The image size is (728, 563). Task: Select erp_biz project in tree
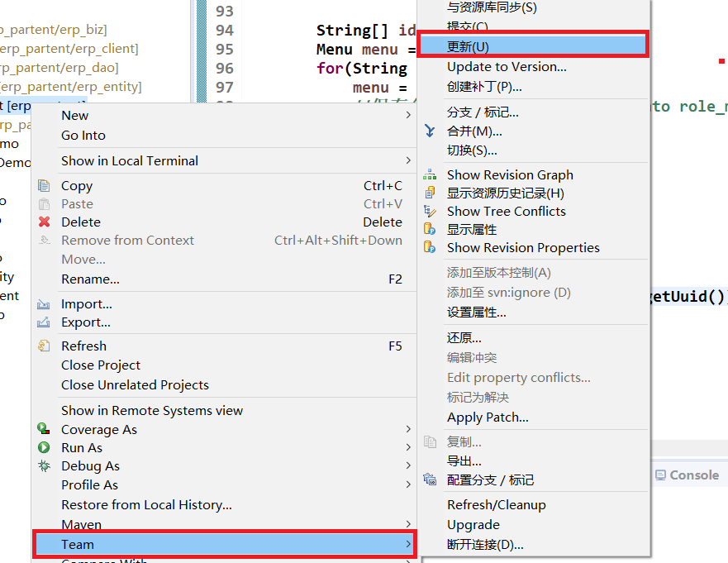54,30
